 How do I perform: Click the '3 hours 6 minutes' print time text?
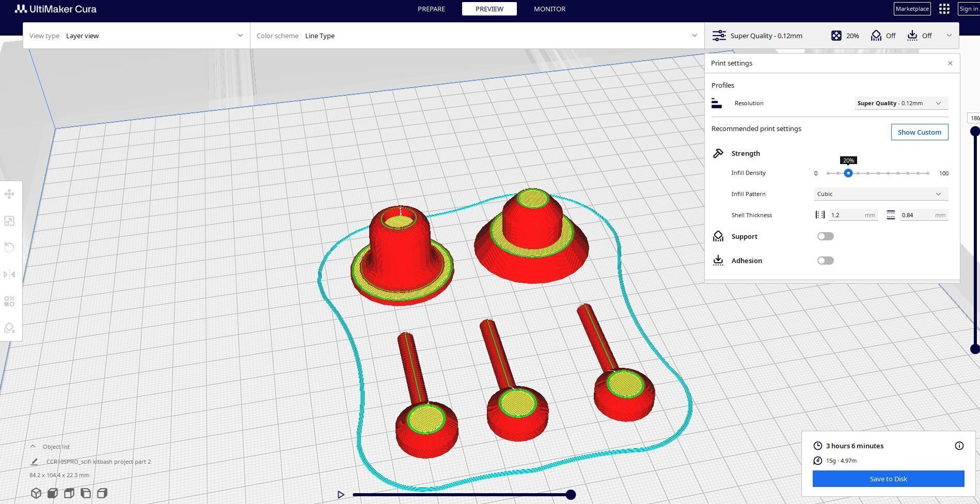[855, 446]
